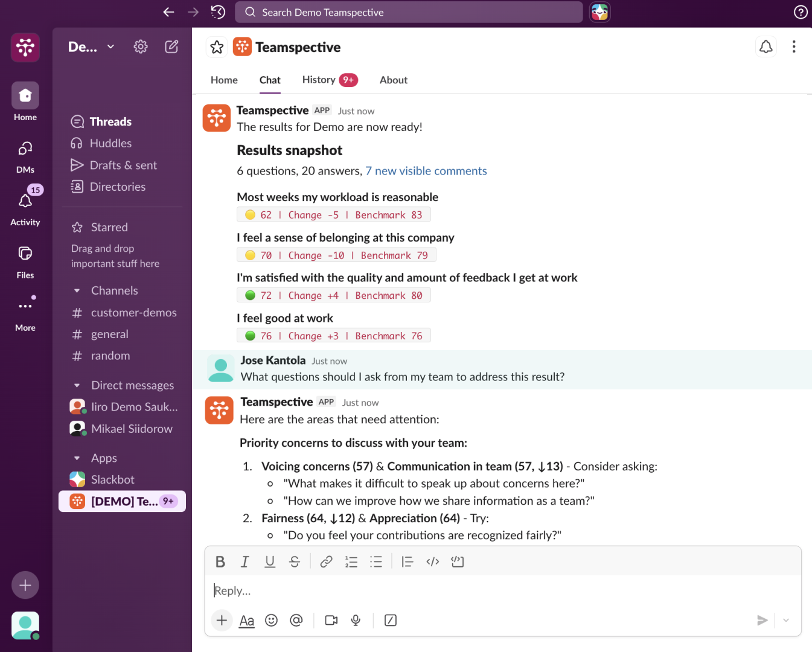Viewport: 812px width, 652px height.
Task: Open Files in the left rail
Action: [x=25, y=261]
